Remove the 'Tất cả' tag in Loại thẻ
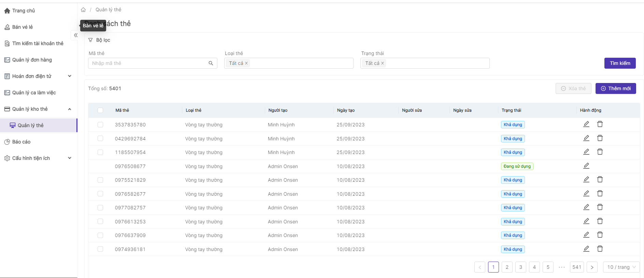 (x=246, y=63)
